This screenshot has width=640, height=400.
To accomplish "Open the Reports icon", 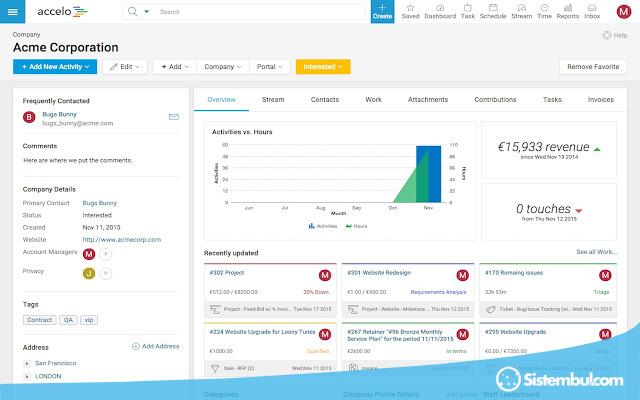I will [568, 11].
